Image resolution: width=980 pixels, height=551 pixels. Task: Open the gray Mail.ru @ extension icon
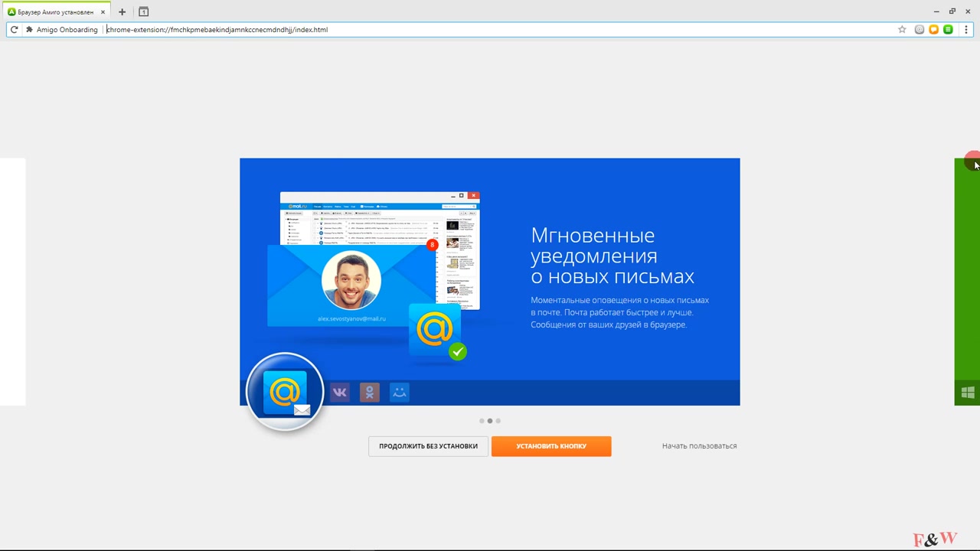click(920, 29)
